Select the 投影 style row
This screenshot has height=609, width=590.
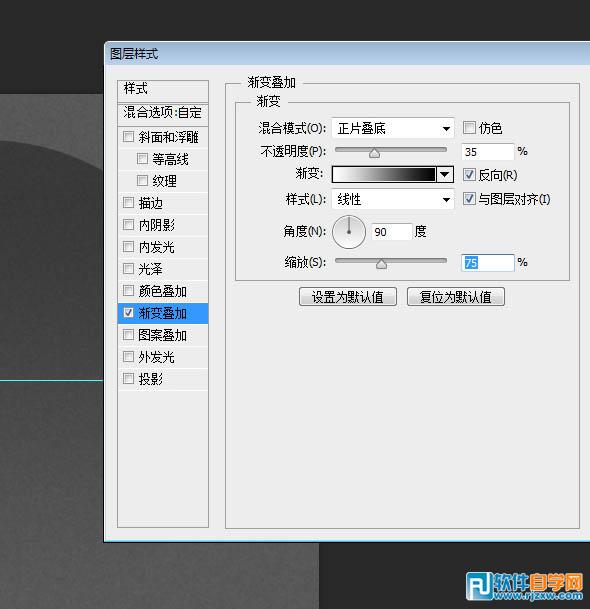tap(163, 379)
